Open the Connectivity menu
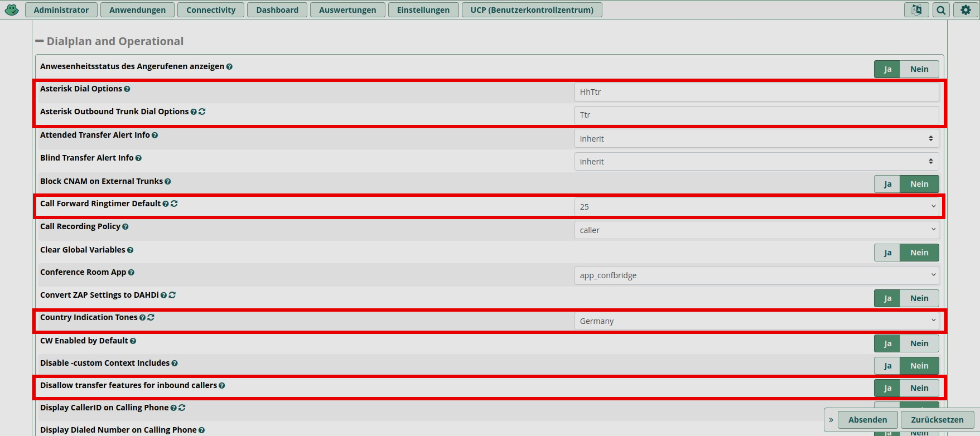 pyautogui.click(x=210, y=10)
